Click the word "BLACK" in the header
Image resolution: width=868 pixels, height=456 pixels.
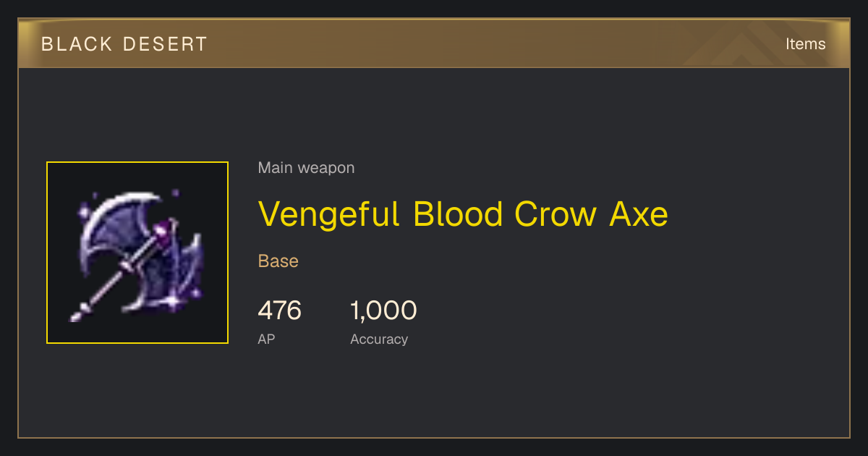coord(77,44)
